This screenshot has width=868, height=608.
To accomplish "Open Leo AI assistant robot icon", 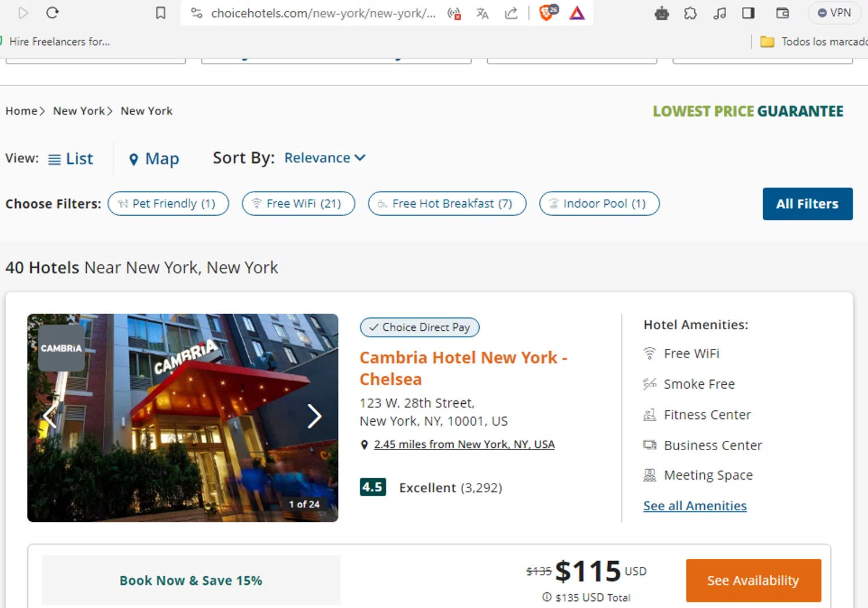I will pos(662,13).
